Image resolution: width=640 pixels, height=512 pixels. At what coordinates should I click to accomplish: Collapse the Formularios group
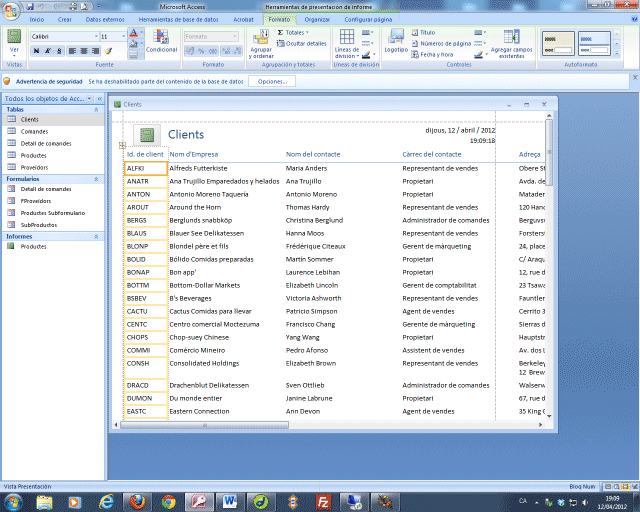(96, 179)
